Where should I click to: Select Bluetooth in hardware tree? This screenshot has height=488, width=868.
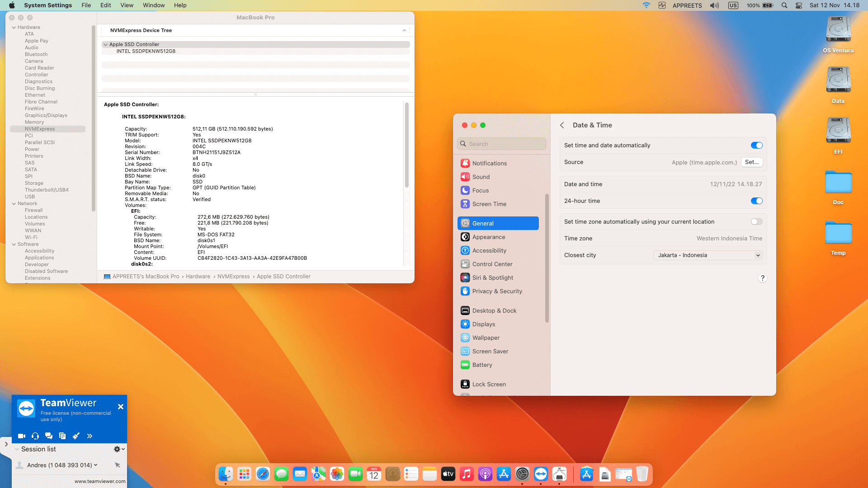coord(36,54)
